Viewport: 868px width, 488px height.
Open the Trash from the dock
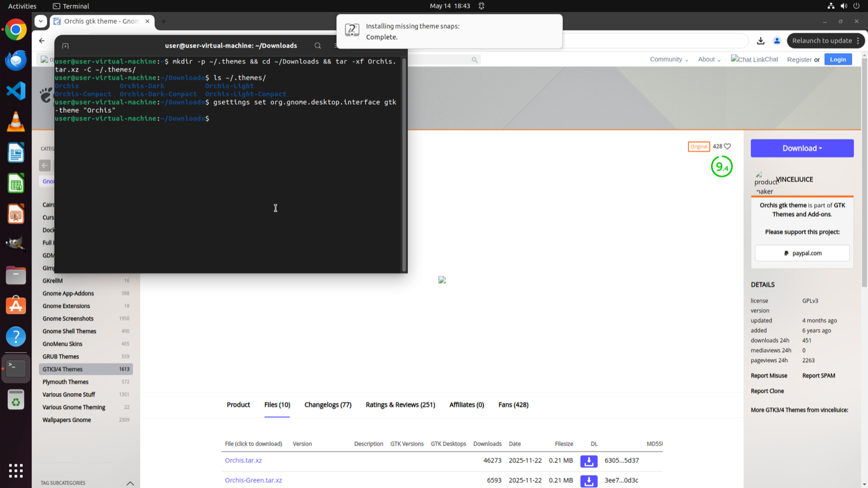point(16,400)
